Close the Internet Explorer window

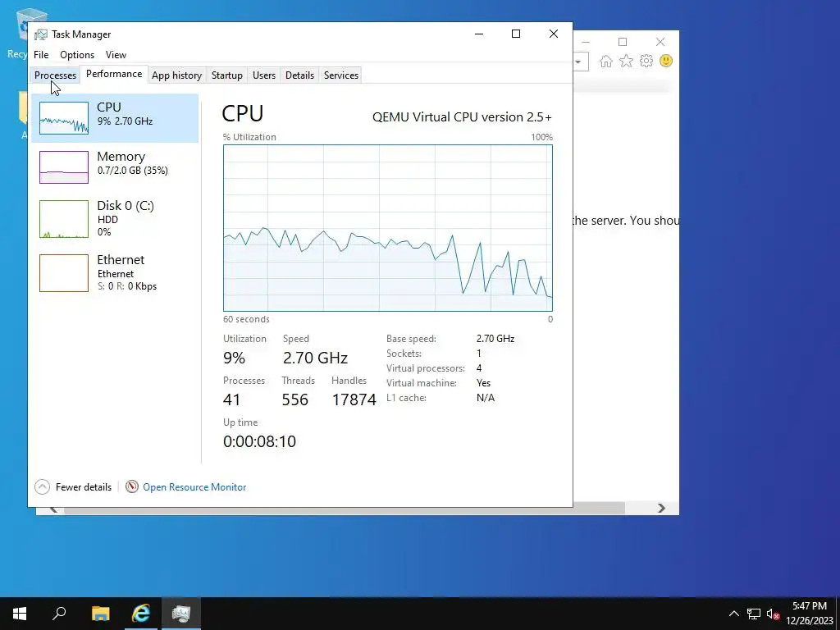click(x=660, y=42)
